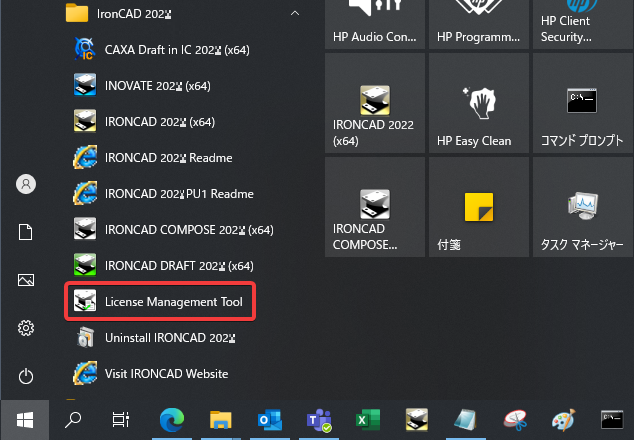This screenshot has width=634, height=440.
Task: Open CAXA Draft in IC app icon
Action: coord(85,49)
